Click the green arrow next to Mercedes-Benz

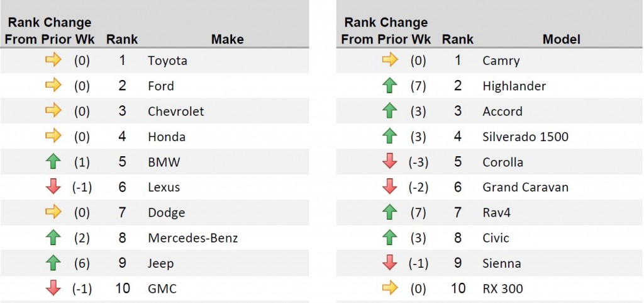(53, 237)
